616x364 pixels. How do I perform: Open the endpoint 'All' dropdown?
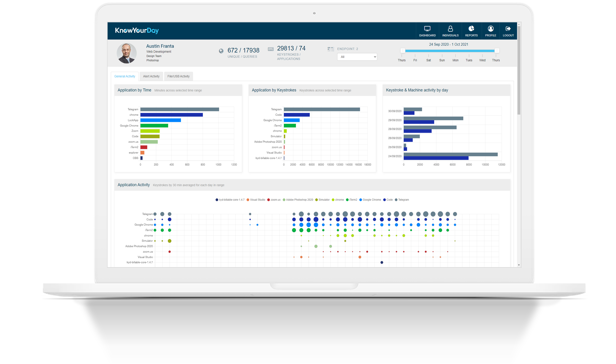(357, 57)
